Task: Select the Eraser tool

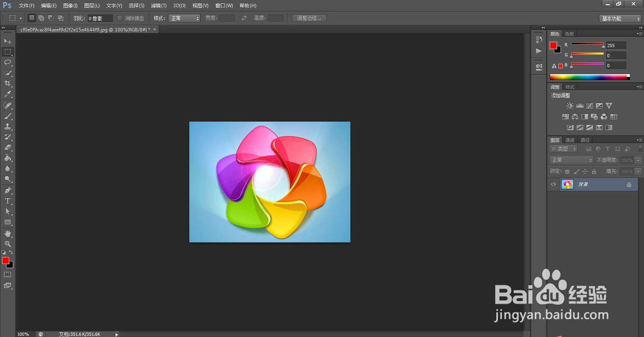Action: point(8,147)
